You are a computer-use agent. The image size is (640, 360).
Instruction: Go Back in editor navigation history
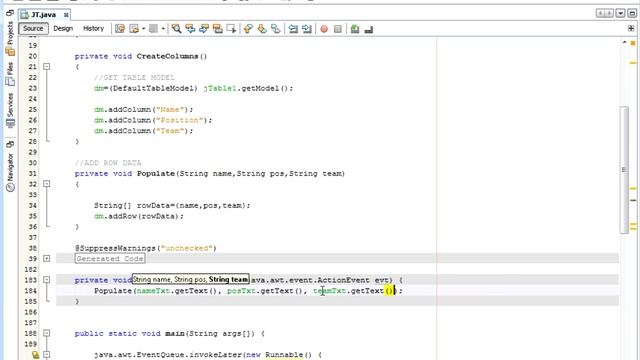[x=133, y=29]
